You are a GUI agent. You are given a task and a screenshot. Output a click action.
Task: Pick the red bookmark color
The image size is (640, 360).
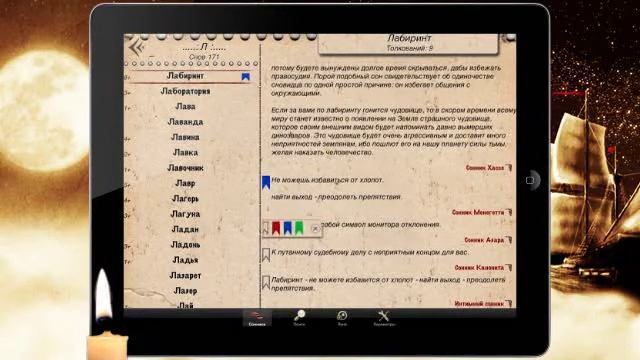[276, 228]
